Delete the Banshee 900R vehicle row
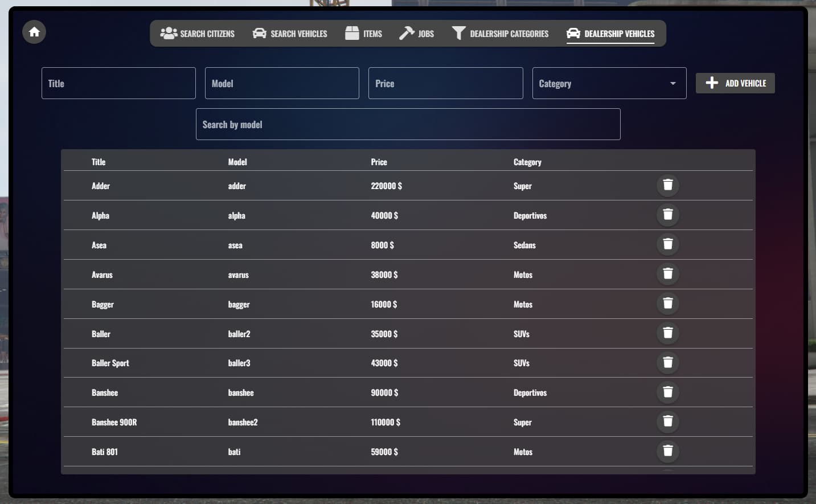The height and width of the screenshot is (504, 816). tap(668, 421)
